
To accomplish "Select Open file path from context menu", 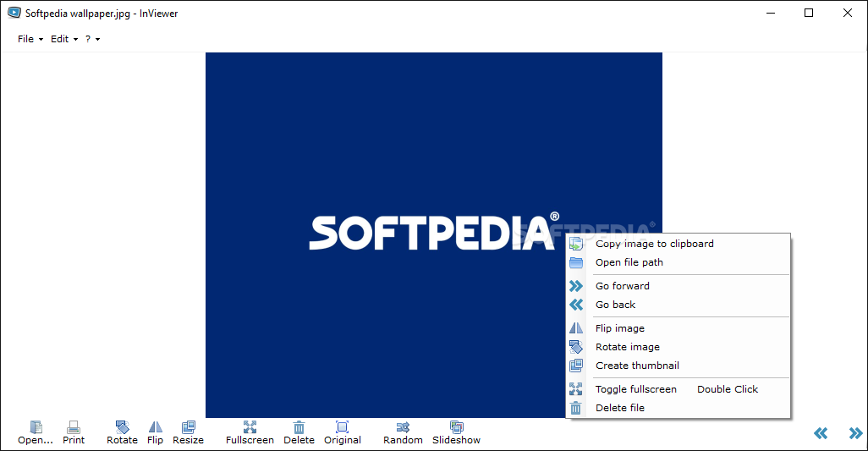I will [x=679, y=262].
